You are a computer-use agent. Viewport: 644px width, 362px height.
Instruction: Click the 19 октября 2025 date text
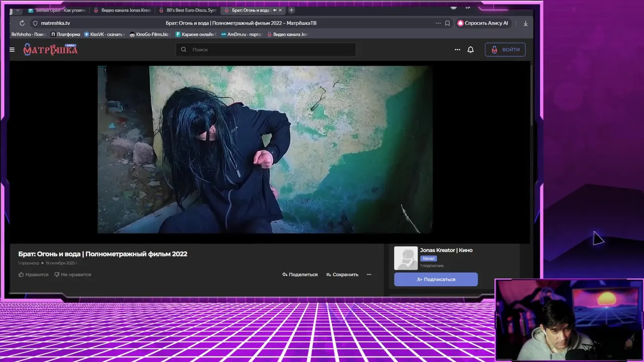click(x=61, y=263)
